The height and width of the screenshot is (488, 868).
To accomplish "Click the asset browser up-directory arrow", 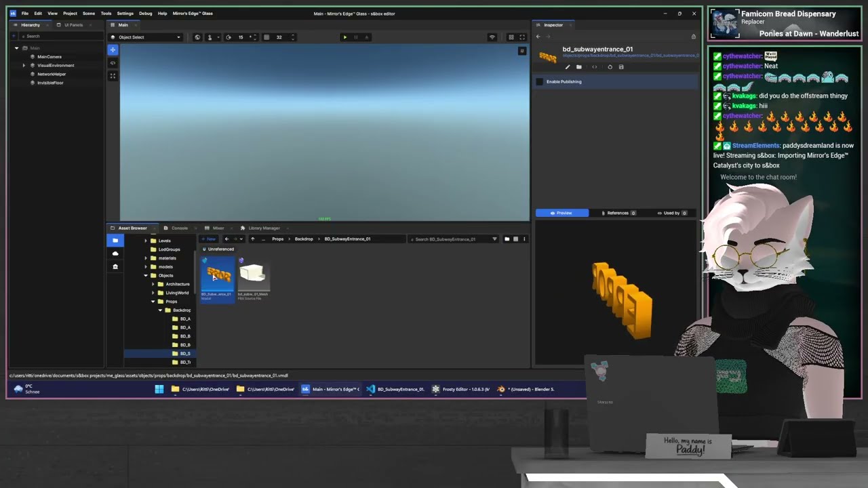I will 253,239.
